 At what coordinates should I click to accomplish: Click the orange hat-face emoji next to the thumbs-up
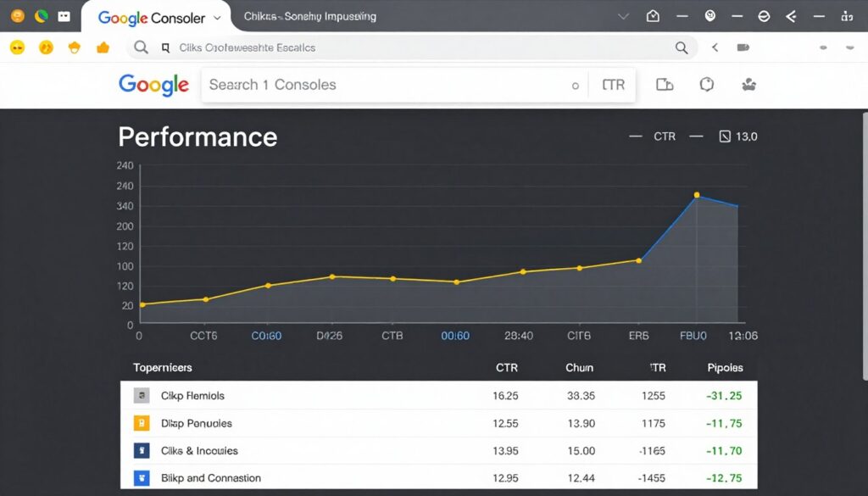coord(75,48)
